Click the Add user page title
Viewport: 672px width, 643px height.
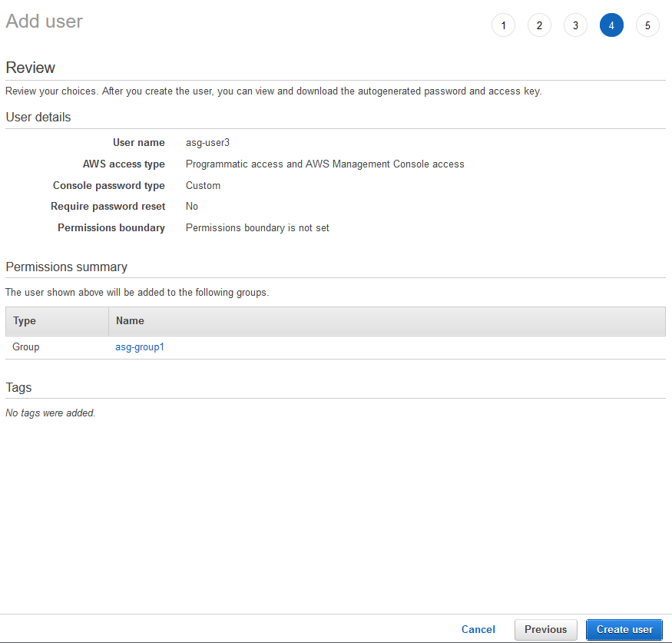tap(44, 22)
